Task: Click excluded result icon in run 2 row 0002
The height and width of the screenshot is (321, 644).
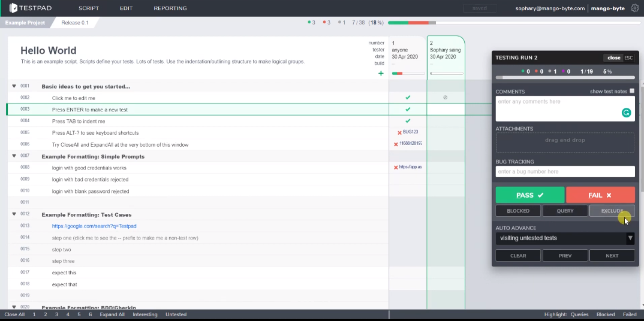Action: pos(445,98)
